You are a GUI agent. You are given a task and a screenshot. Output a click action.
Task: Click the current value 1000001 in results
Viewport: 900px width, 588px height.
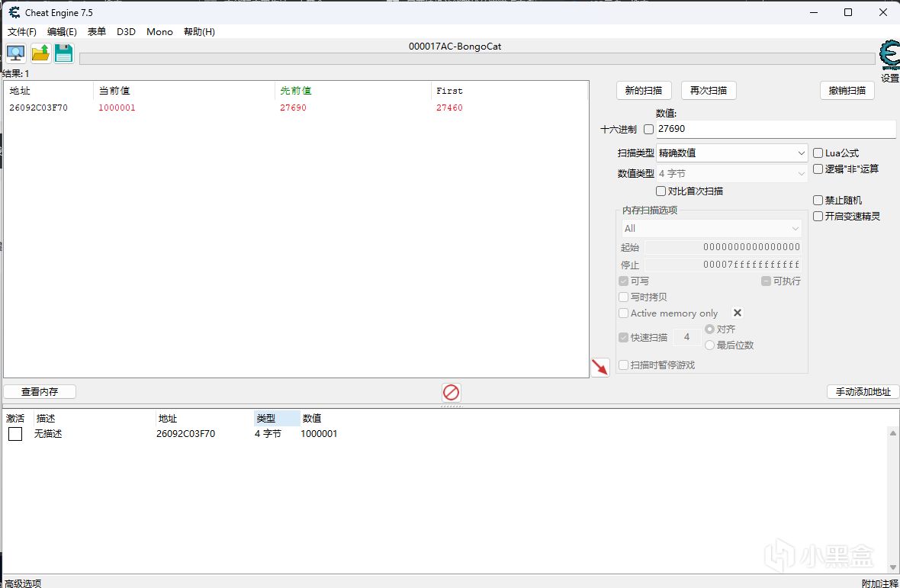(x=117, y=108)
